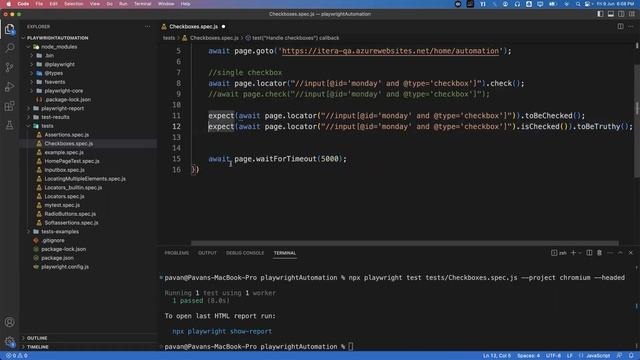Switch to the PROBLEMS tab

[x=177, y=253]
